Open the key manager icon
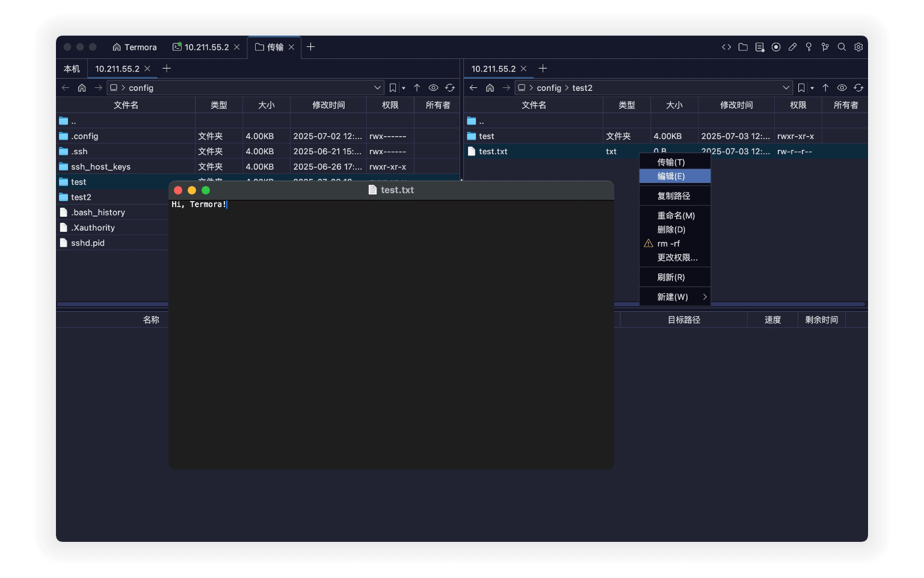Viewport: 924px width, 578px height. (x=808, y=47)
